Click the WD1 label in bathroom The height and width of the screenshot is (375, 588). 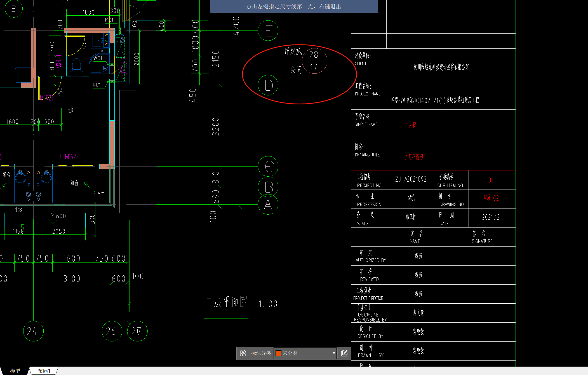pos(98,58)
